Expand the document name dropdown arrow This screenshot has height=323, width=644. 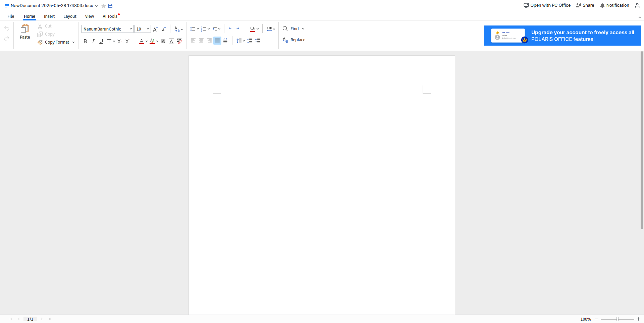pyautogui.click(x=97, y=6)
